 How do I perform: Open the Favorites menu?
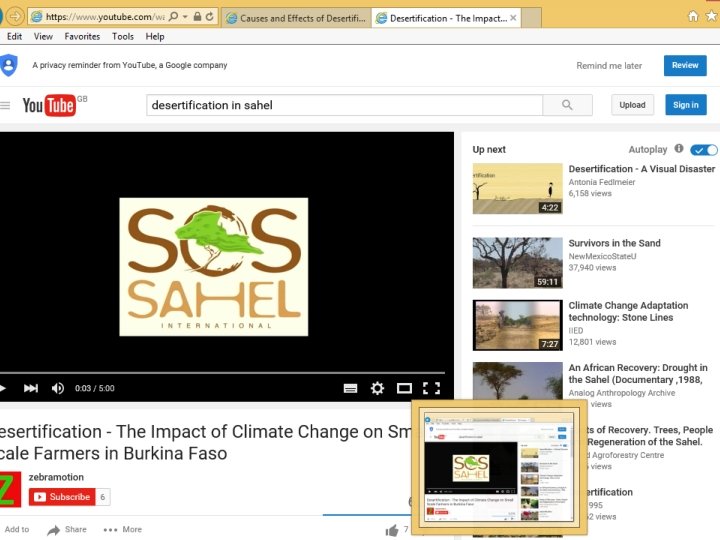pyautogui.click(x=82, y=37)
